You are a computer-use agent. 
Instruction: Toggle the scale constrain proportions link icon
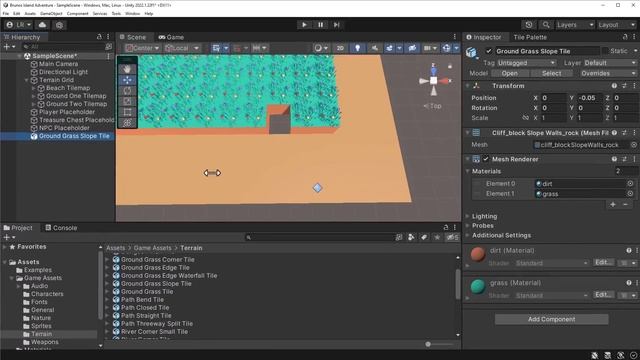coord(525,118)
